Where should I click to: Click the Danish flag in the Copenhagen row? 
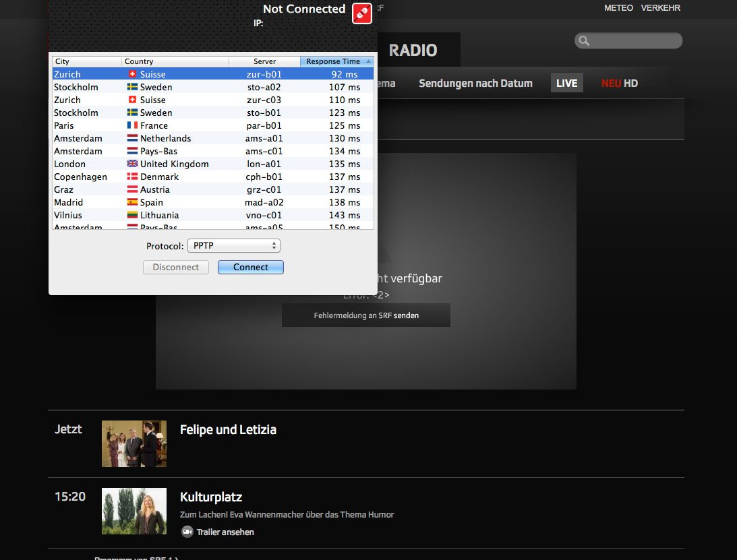[133, 177]
